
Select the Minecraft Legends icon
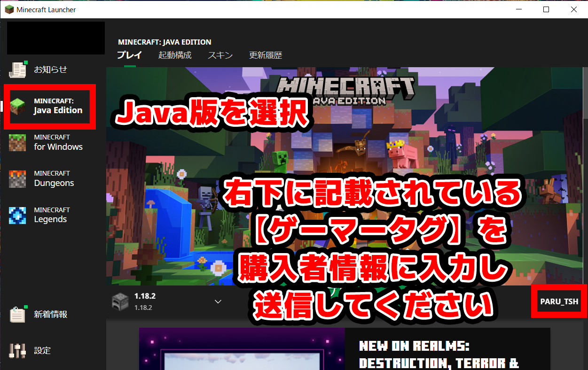pyautogui.click(x=18, y=215)
